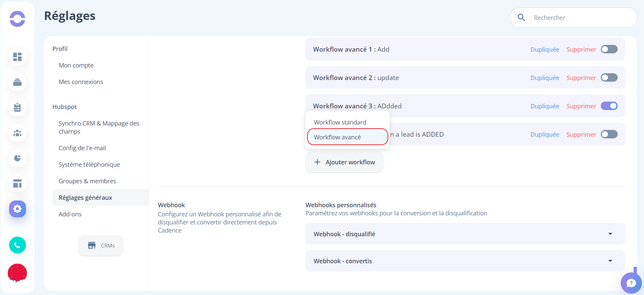Open the tasks clipboard icon in sidebar
The width and height of the screenshot is (644, 295).
point(18,108)
